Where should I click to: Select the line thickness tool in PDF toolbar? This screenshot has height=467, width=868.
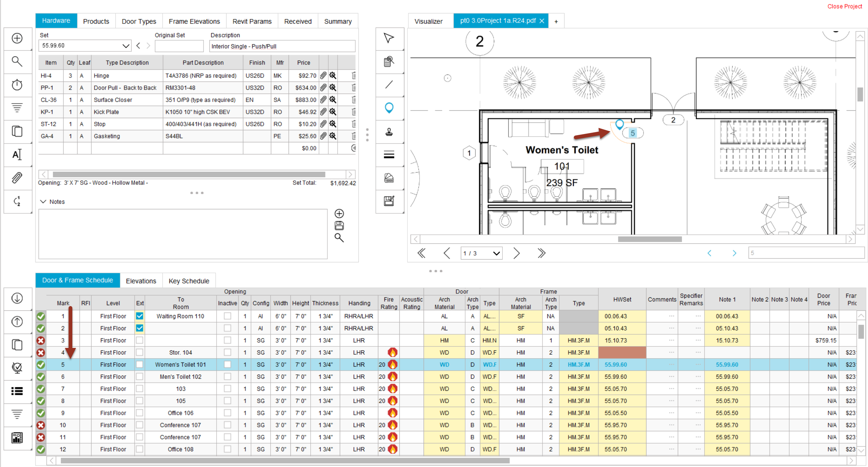point(389,154)
